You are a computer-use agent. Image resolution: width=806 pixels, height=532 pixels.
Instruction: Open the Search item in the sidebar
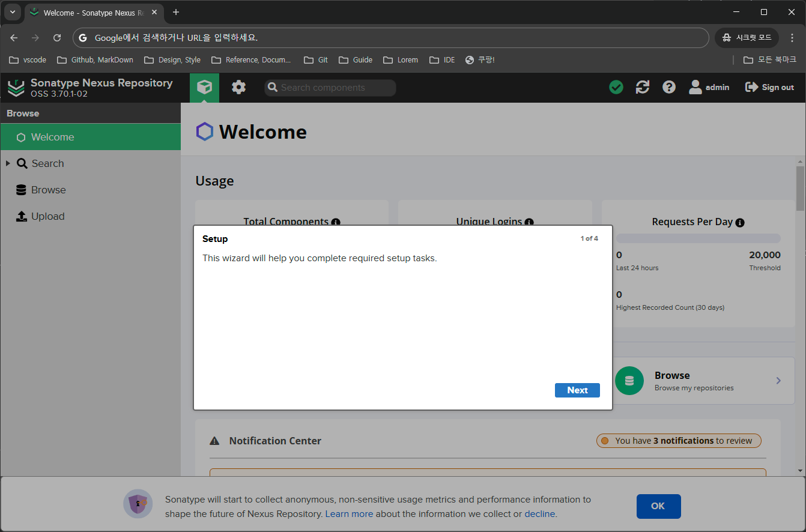point(91,163)
